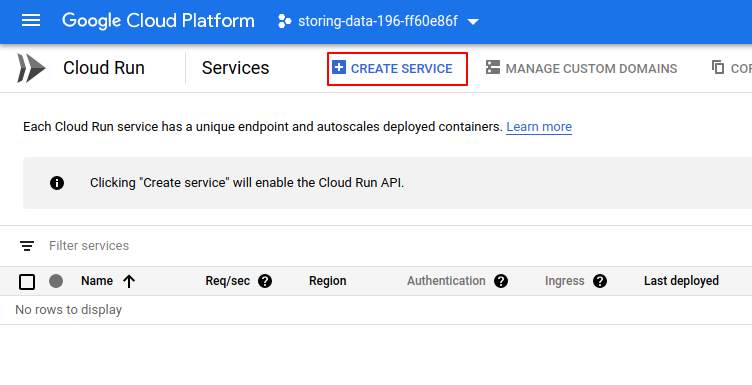Click the project hexagon icon beside storing-data-196-ff60e86f
Image resolution: width=752 pixels, height=385 pixels.
[284, 21]
